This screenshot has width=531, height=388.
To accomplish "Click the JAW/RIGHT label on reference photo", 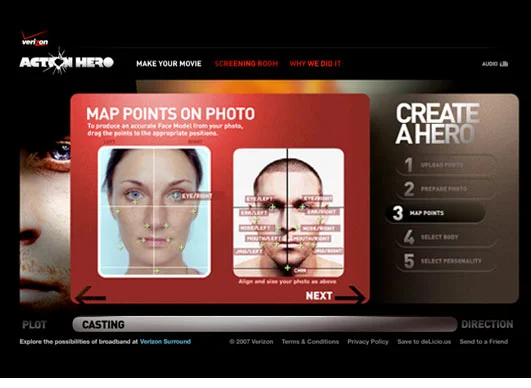I will (328, 251).
